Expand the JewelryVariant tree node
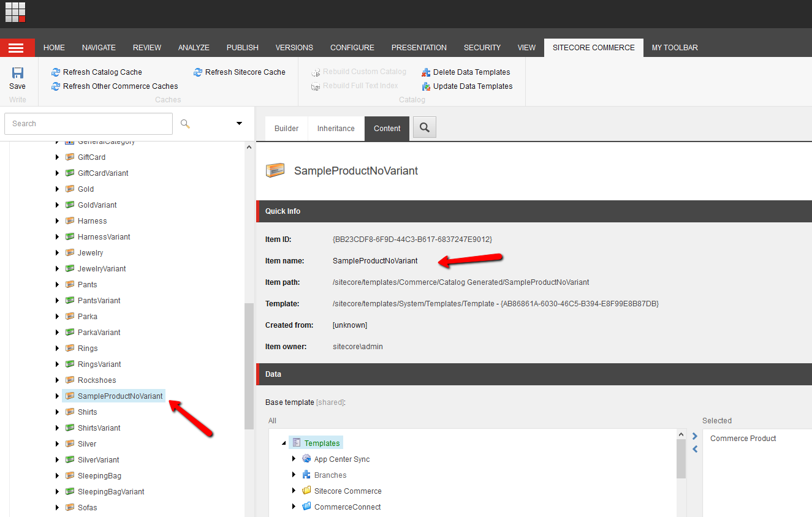Image resolution: width=812 pixels, height=517 pixels. point(58,269)
